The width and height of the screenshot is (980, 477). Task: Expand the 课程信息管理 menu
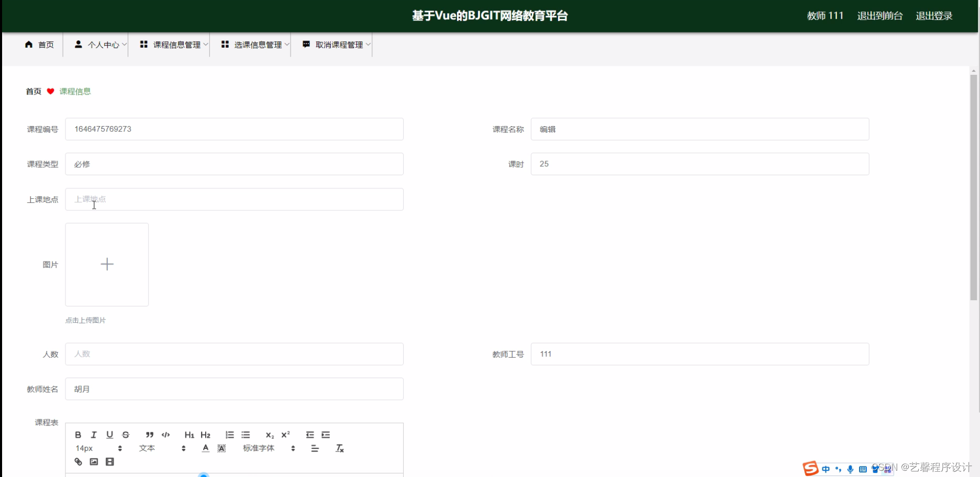tap(173, 44)
